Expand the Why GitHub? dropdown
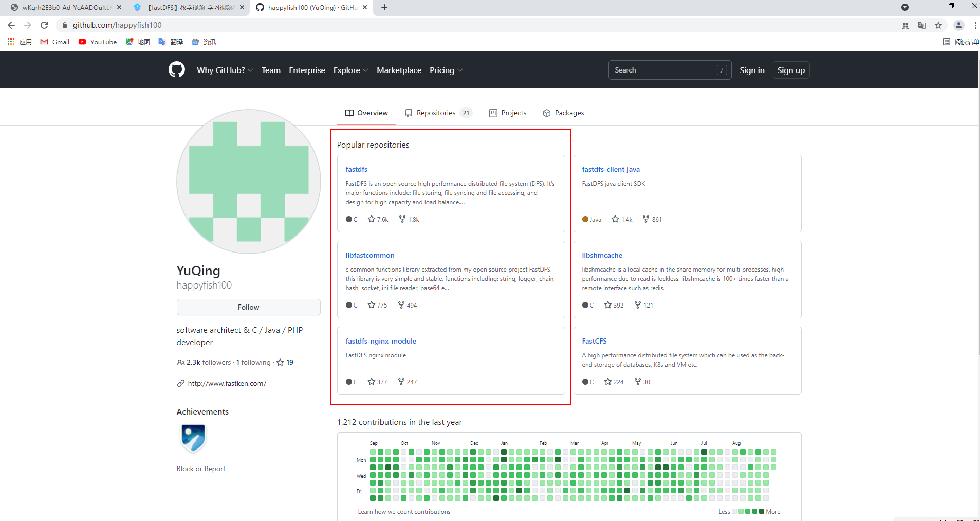Screen dimensions: 980x521 coord(225,70)
